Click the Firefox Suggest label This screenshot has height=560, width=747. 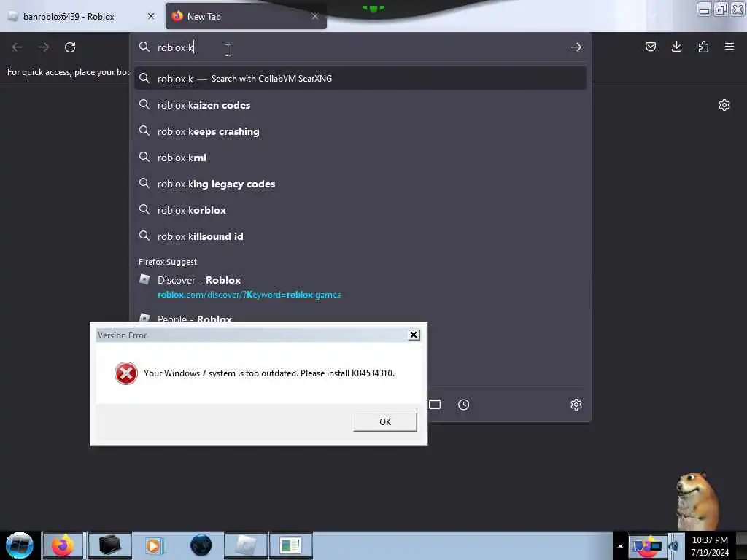tap(168, 262)
